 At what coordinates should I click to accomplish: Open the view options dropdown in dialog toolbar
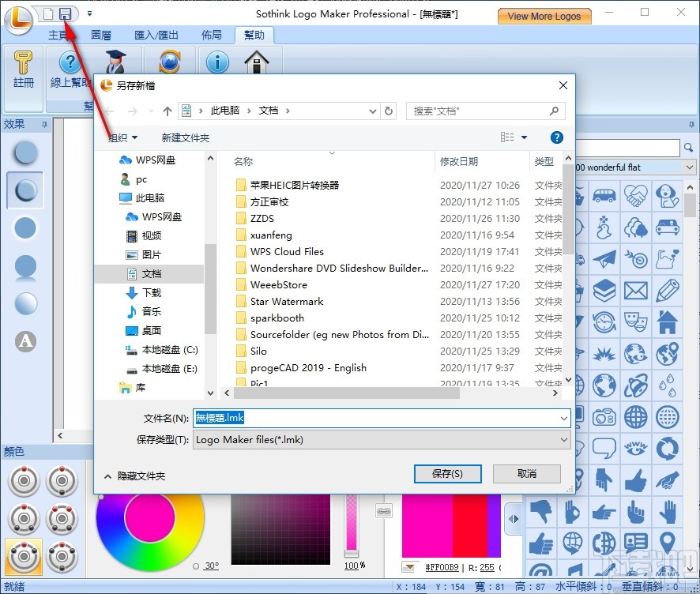(522, 137)
